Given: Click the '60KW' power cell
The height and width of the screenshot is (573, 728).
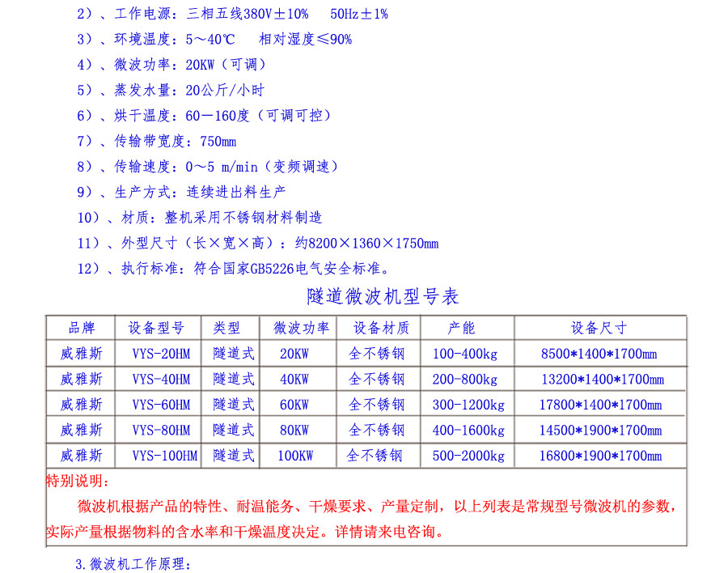Looking at the screenshot, I should [x=294, y=405].
